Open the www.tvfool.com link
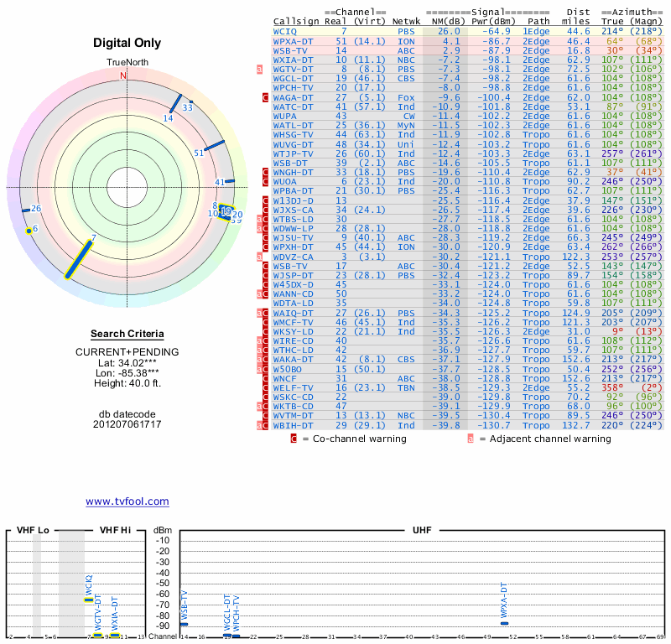The height and width of the screenshot is (644, 671). point(127,501)
